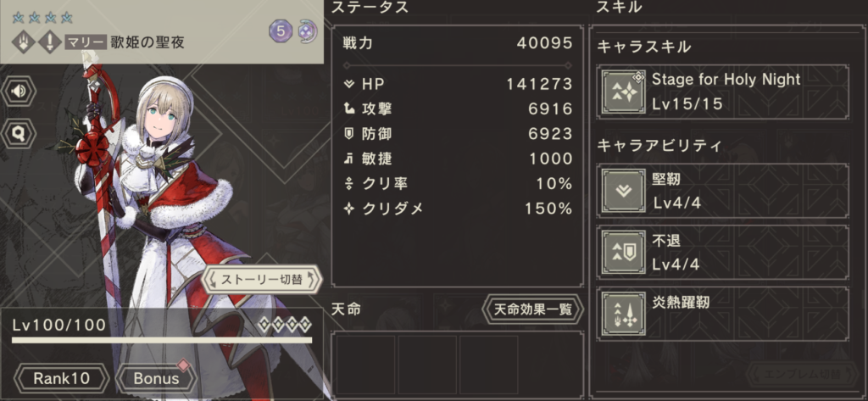The width and height of the screenshot is (868, 401).
Task: Tap the 不退 ability icon
Action: coord(624,253)
